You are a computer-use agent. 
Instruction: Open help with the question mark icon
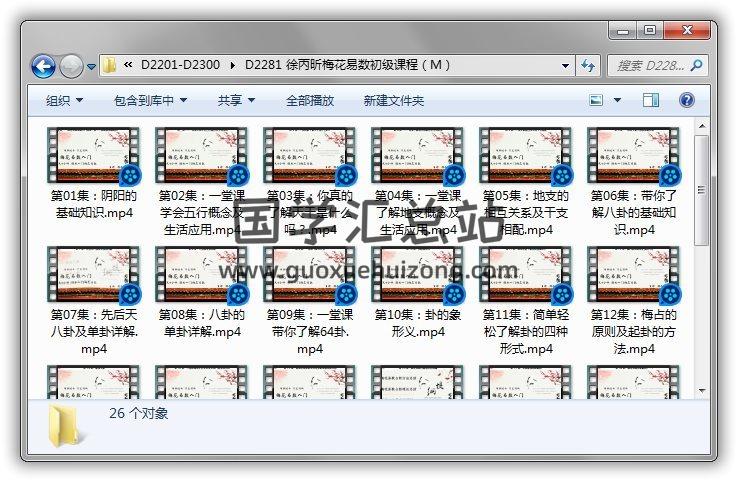[687, 100]
